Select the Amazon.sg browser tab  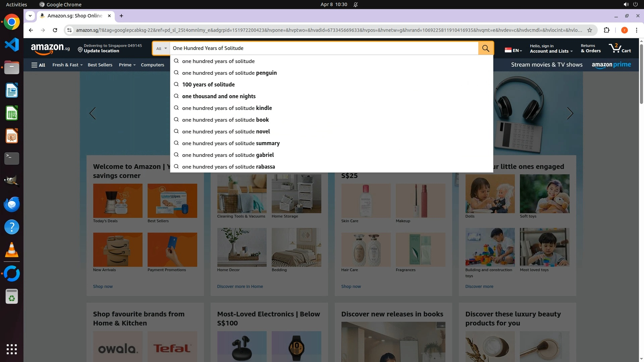click(74, 16)
